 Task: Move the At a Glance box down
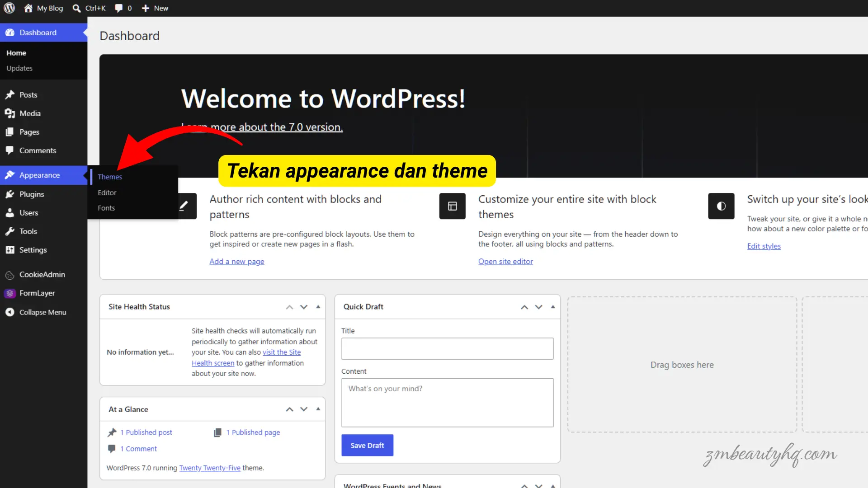[x=304, y=409]
